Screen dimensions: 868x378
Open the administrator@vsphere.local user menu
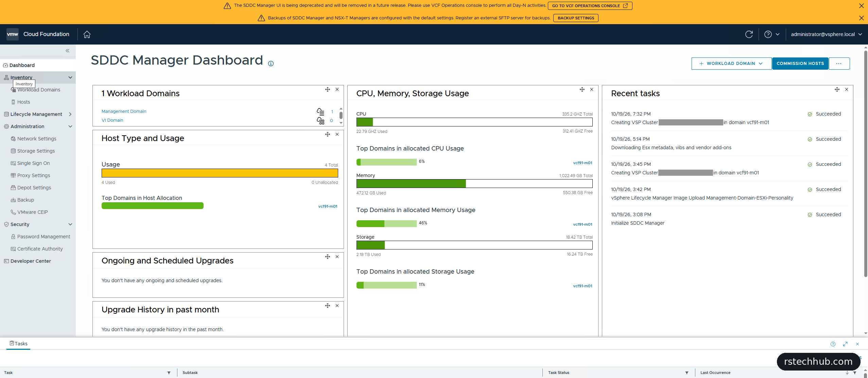click(826, 34)
